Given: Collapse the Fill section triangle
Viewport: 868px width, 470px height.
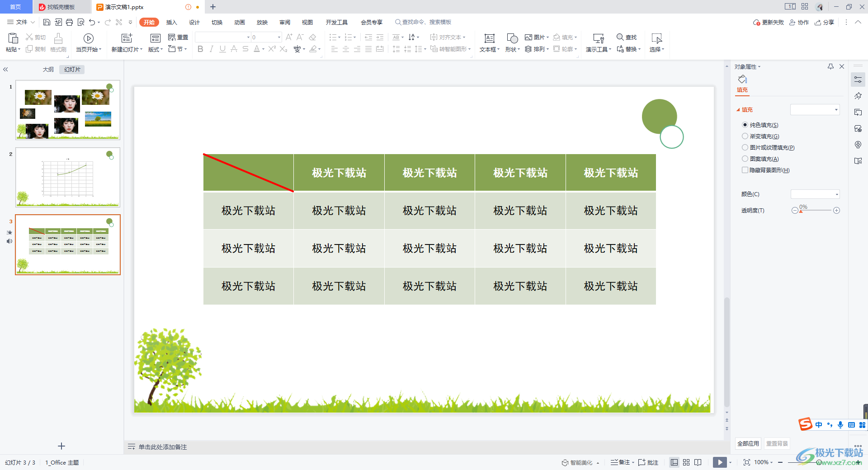Looking at the screenshot, I should 738,110.
